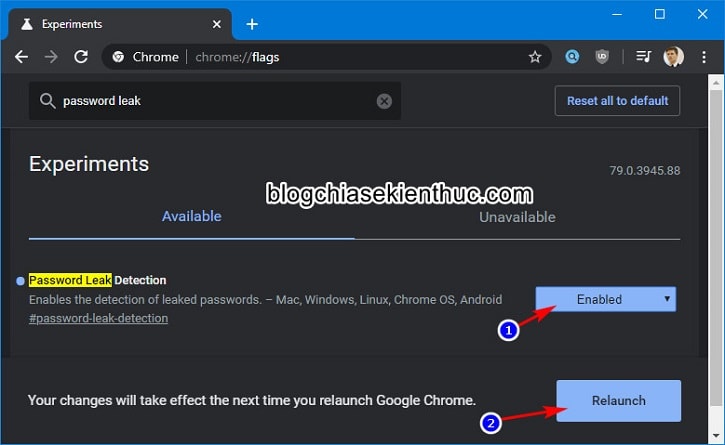Click the Password Leak Detection title
725x445 pixels.
98,280
